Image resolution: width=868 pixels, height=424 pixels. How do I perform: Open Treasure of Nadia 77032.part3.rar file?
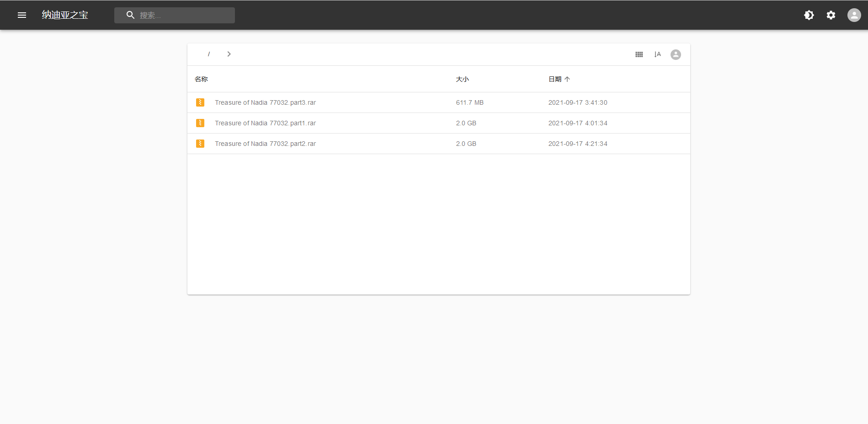(265, 102)
